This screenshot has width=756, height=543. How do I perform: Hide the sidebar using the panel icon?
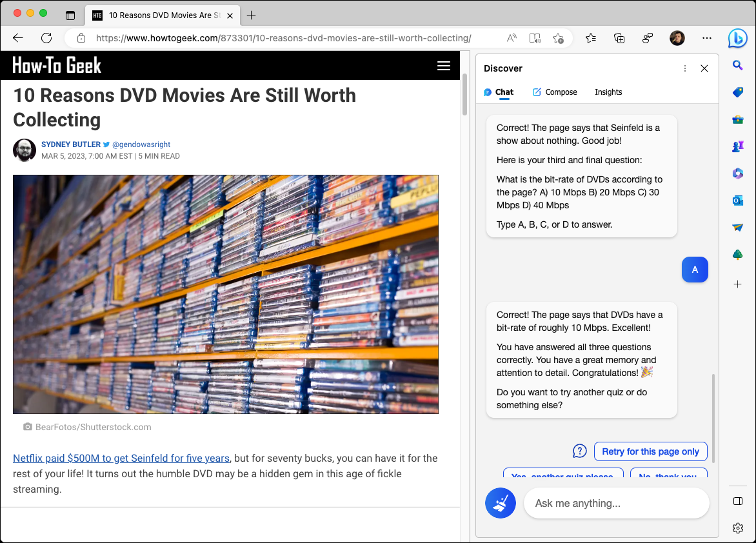[738, 501]
